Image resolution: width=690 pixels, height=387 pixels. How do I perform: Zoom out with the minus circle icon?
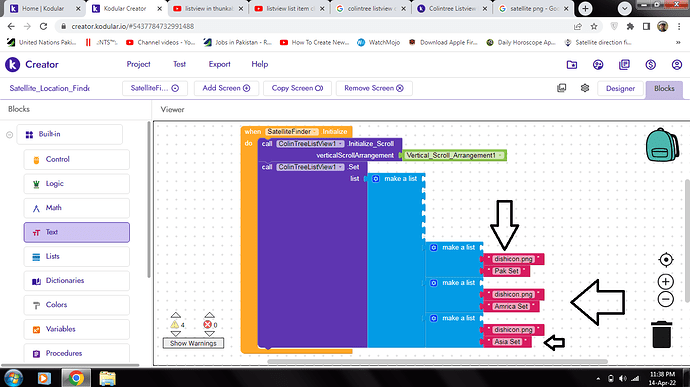(666, 299)
